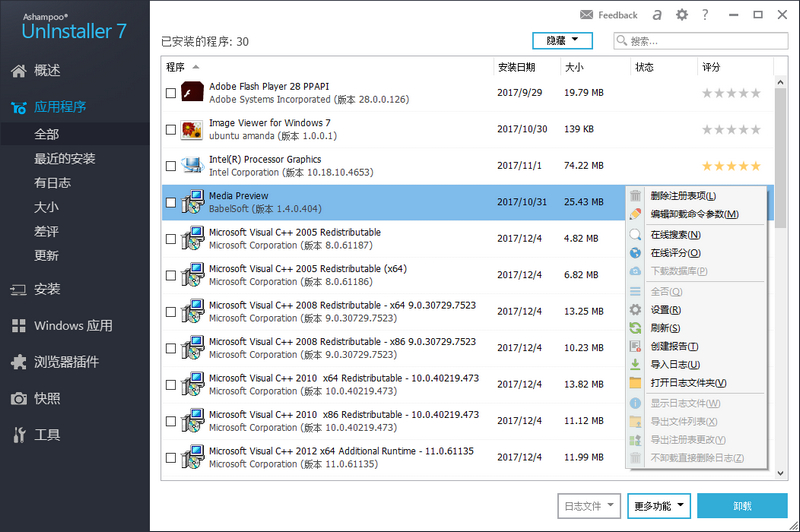Open the 更多功能 more functions dropdown
This screenshot has width=800, height=532.
(659, 506)
